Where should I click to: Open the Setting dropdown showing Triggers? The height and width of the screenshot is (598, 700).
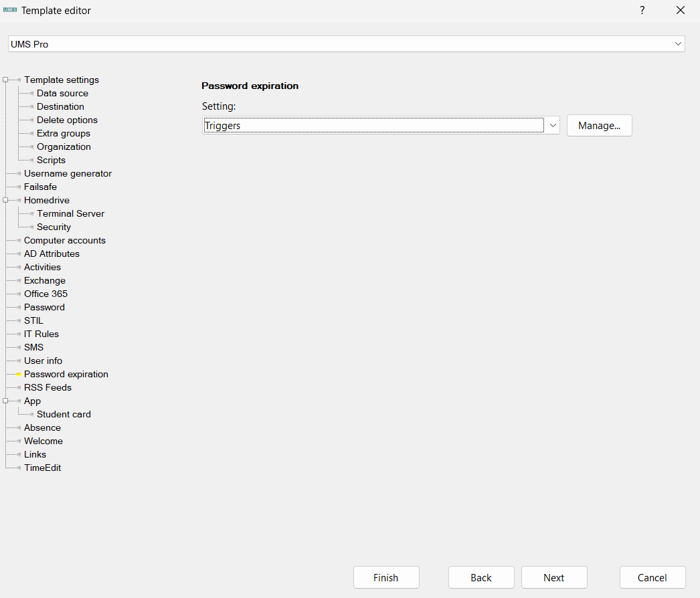[x=553, y=126]
